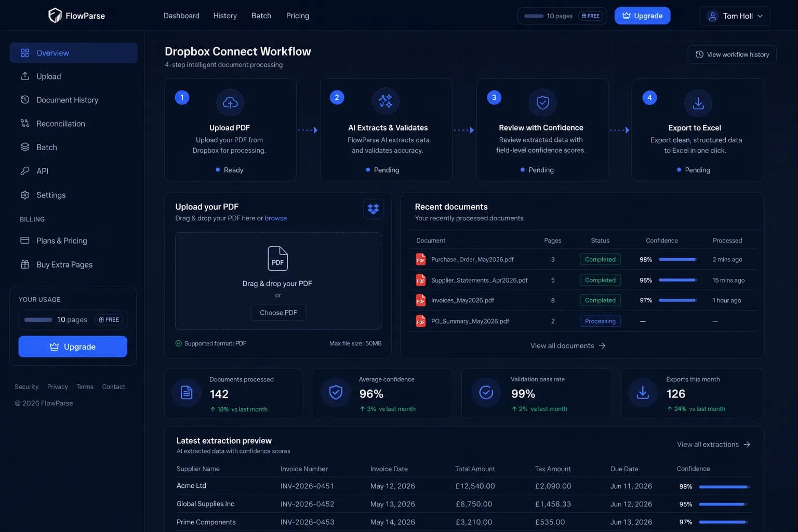Open Batch in the top navigation

261,16
